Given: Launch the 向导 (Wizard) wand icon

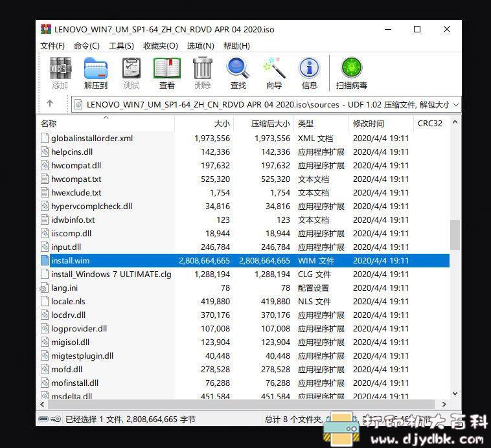Looking at the screenshot, I should click(274, 67).
